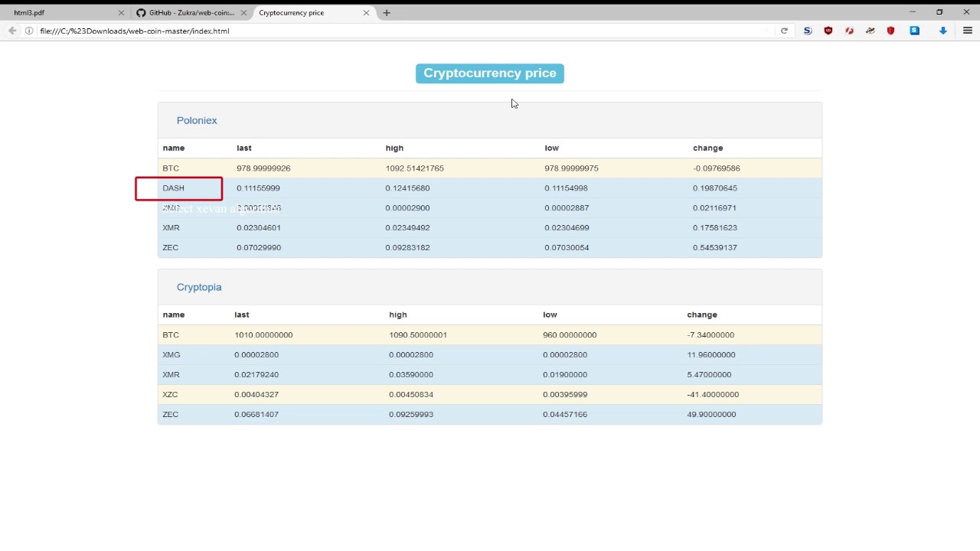Image resolution: width=980 pixels, height=551 pixels.
Task: Go back with the browser back arrow
Action: tap(12, 31)
